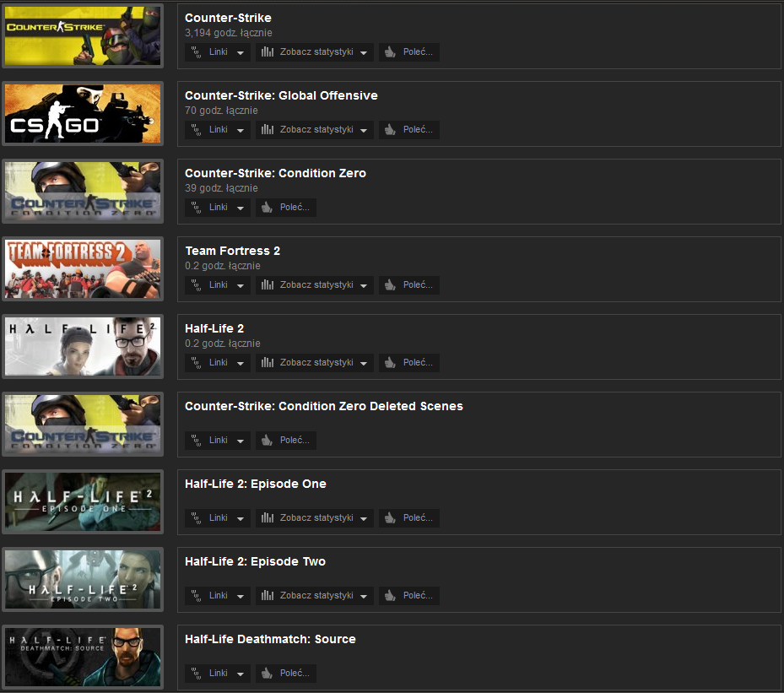
Task: Open Half-Life 2: Episode One title link
Action: [x=256, y=484]
